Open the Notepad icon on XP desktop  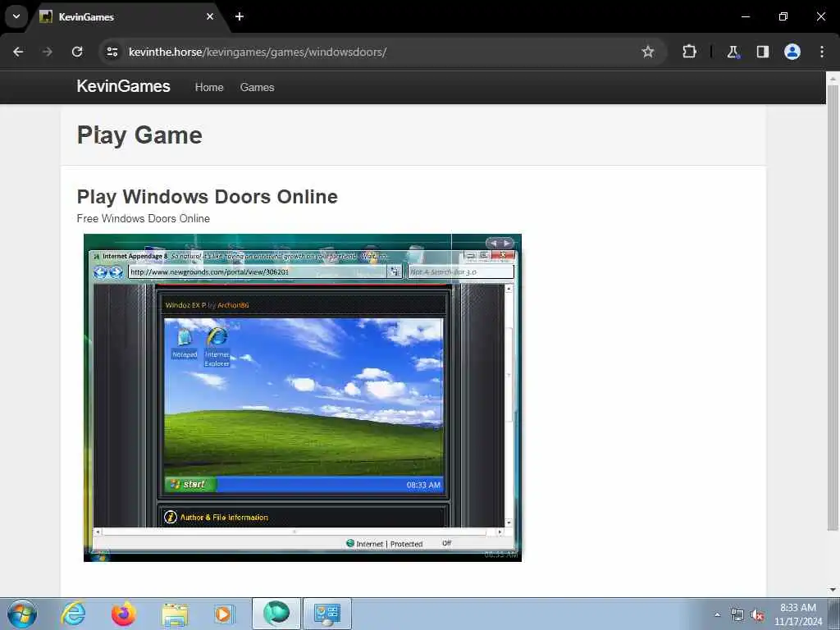coord(185,343)
